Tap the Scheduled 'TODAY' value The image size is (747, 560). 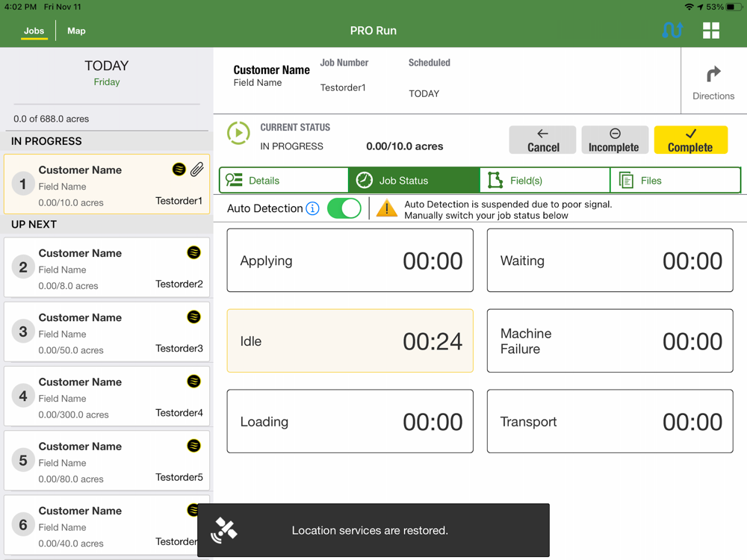tap(424, 94)
